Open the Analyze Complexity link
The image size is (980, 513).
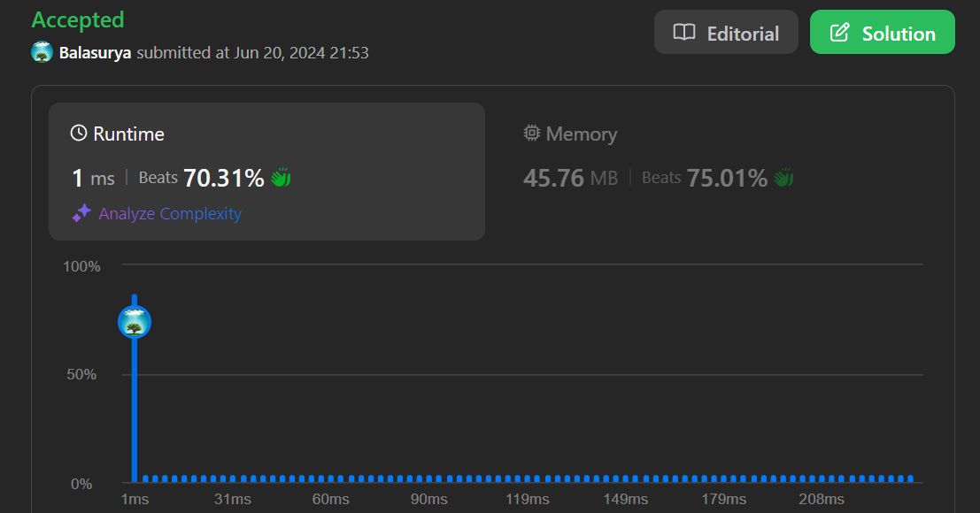(x=170, y=213)
